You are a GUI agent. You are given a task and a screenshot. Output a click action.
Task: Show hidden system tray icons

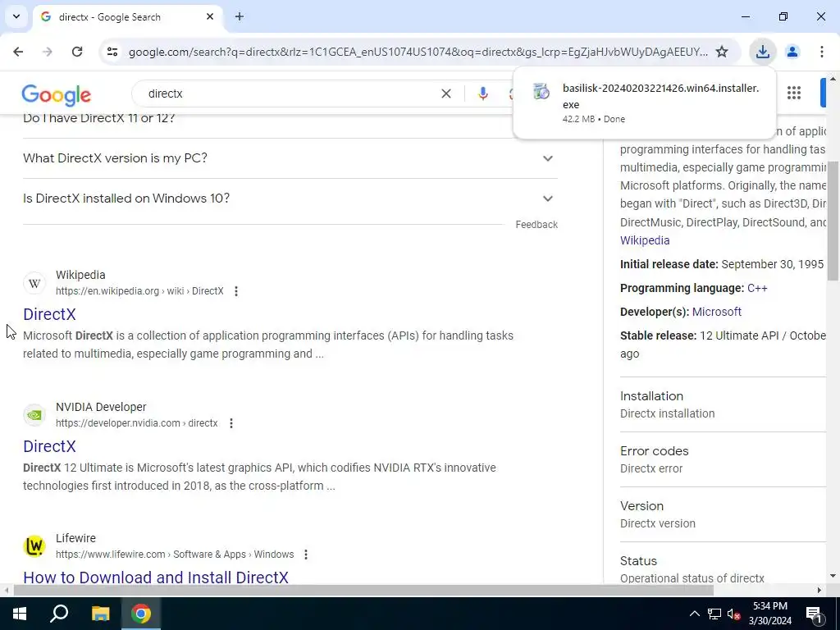point(694,614)
